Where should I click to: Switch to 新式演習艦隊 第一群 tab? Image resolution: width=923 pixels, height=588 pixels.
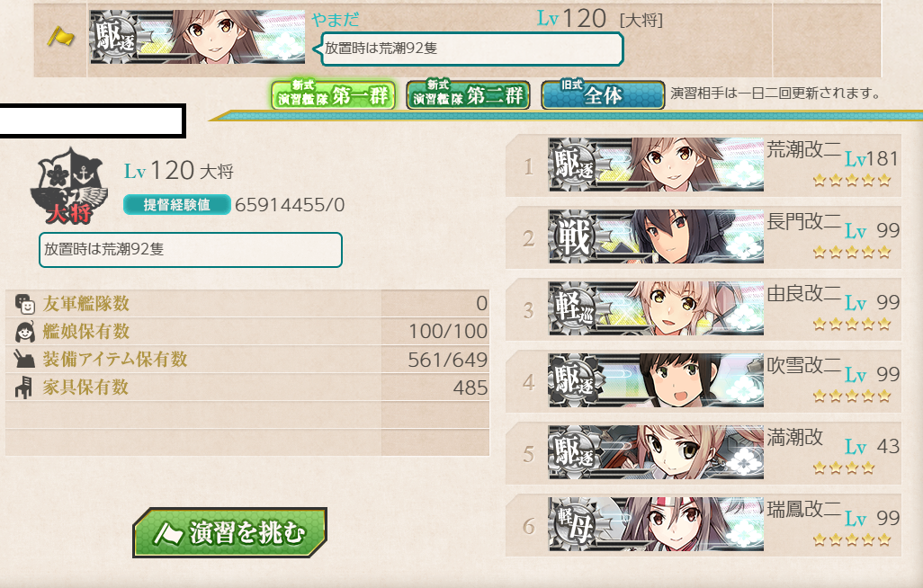point(333,94)
